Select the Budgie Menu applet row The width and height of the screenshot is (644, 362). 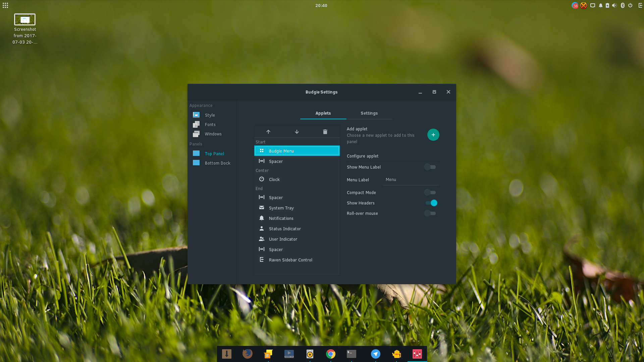(x=297, y=151)
